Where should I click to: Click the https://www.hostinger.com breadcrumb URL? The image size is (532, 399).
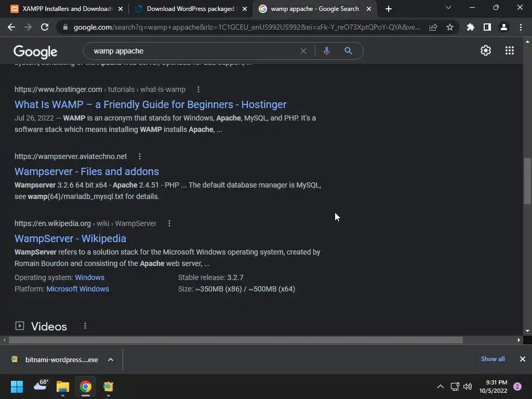pos(58,89)
